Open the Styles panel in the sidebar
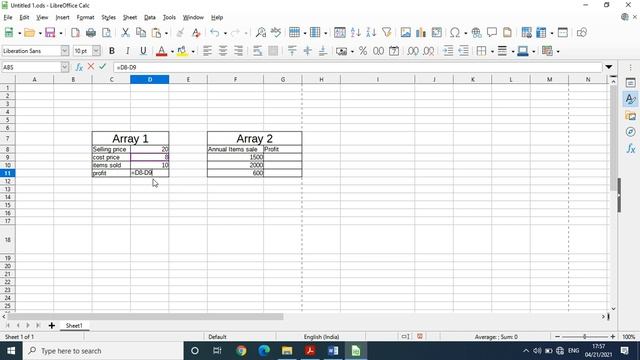This screenshot has width=640, height=360. point(630,99)
